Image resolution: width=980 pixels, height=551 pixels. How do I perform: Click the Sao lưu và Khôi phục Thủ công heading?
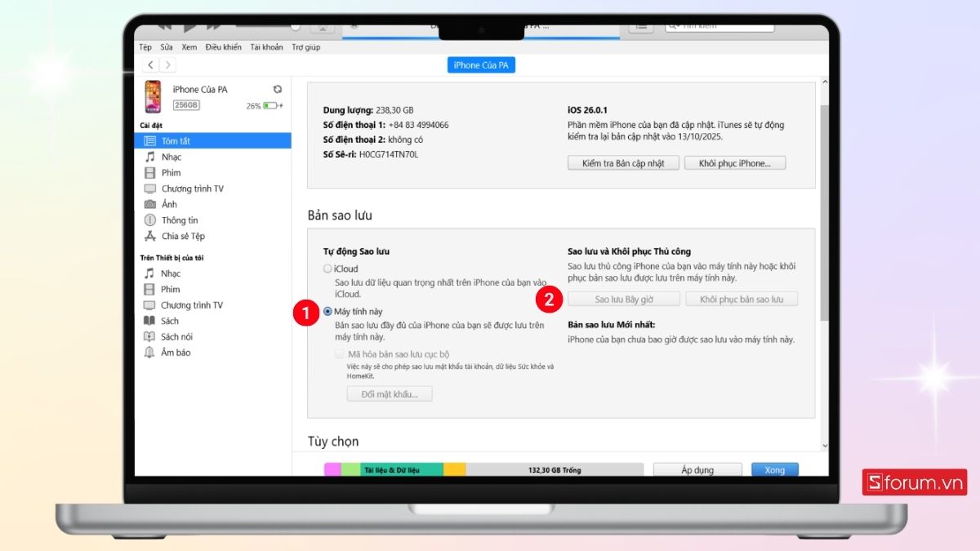629,251
